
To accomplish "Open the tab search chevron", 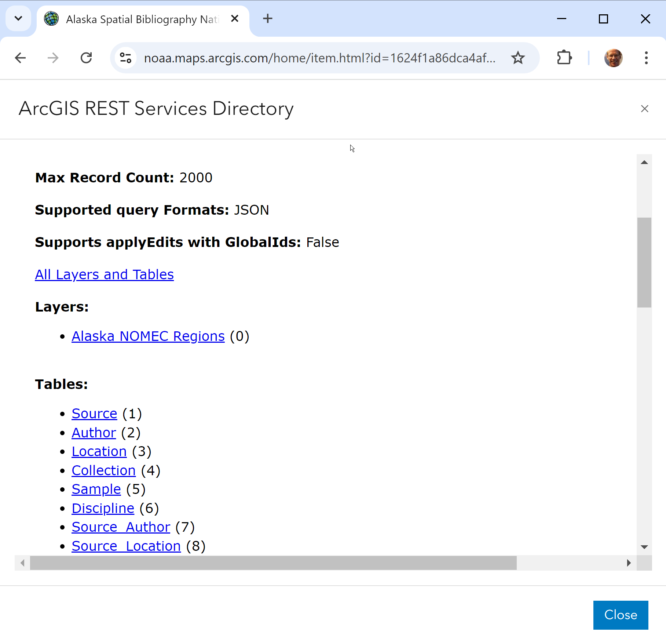I will click(18, 19).
